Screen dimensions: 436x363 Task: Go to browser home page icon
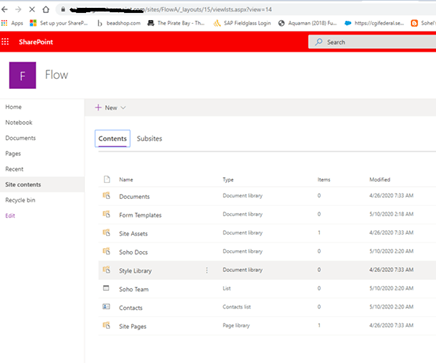46,9
